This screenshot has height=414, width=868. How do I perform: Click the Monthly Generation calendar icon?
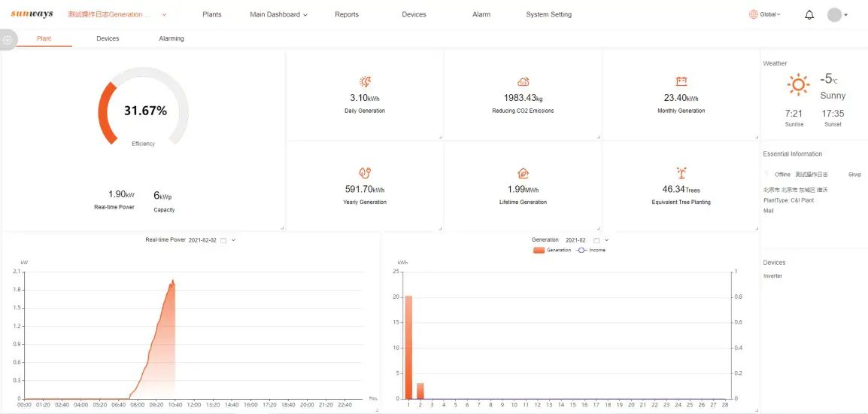[x=681, y=82]
